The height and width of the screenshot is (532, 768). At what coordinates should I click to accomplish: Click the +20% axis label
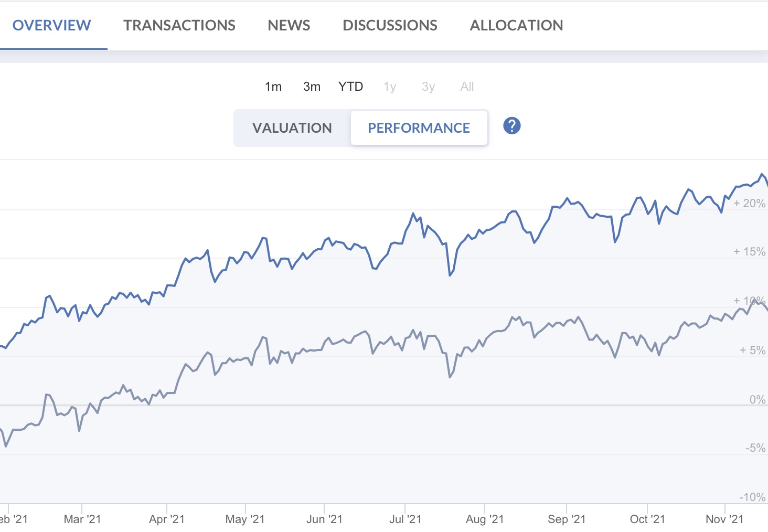click(750, 204)
